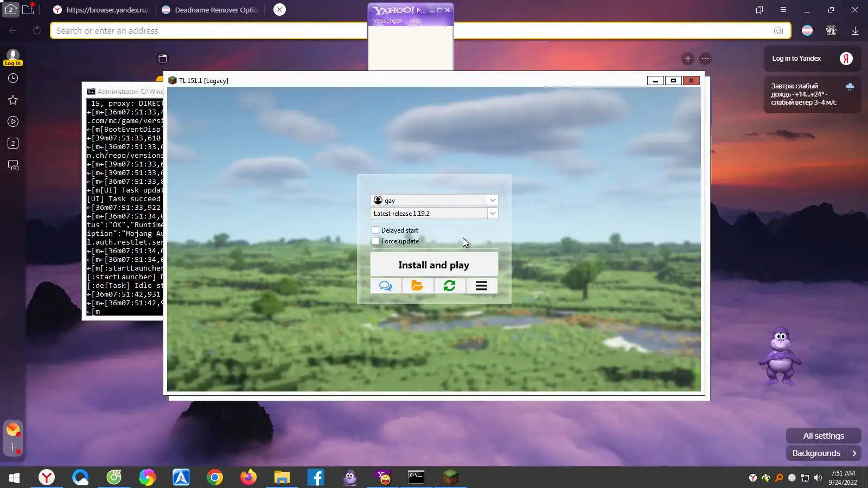Open Google Chrome from the taskbar

pyautogui.click(x=215, y=477)
